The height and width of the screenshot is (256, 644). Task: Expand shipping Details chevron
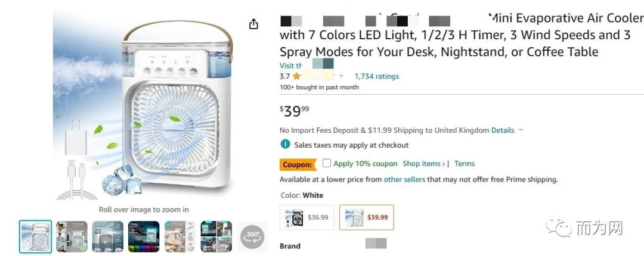click(x=521, y=130)
